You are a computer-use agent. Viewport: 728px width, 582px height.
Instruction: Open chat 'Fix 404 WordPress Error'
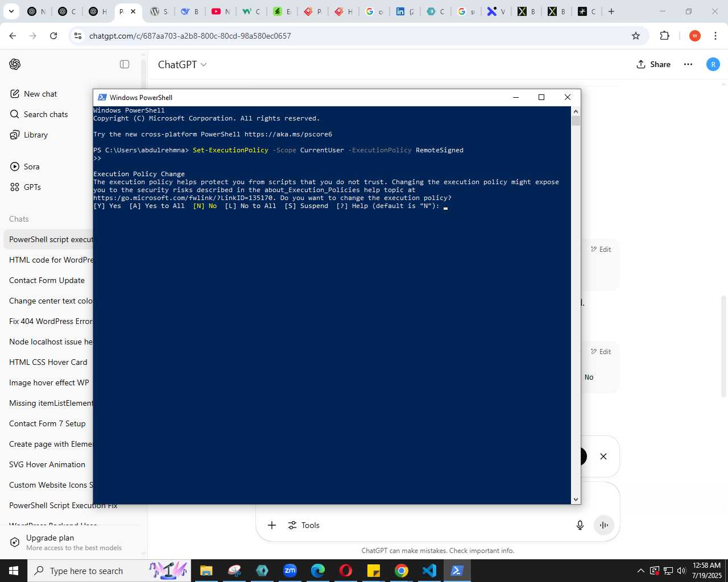coord(51,321)
